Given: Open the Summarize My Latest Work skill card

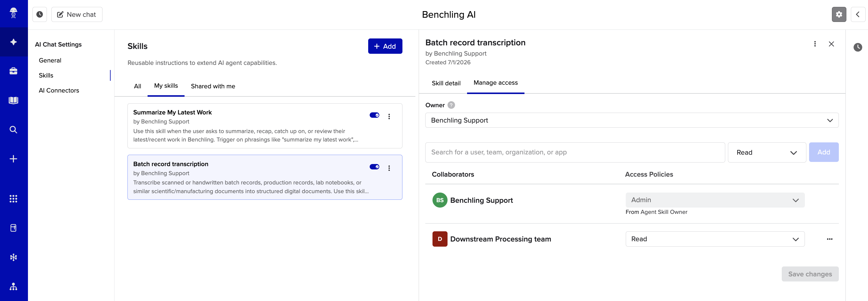Looking at the screenshot, I should (264, 126).
